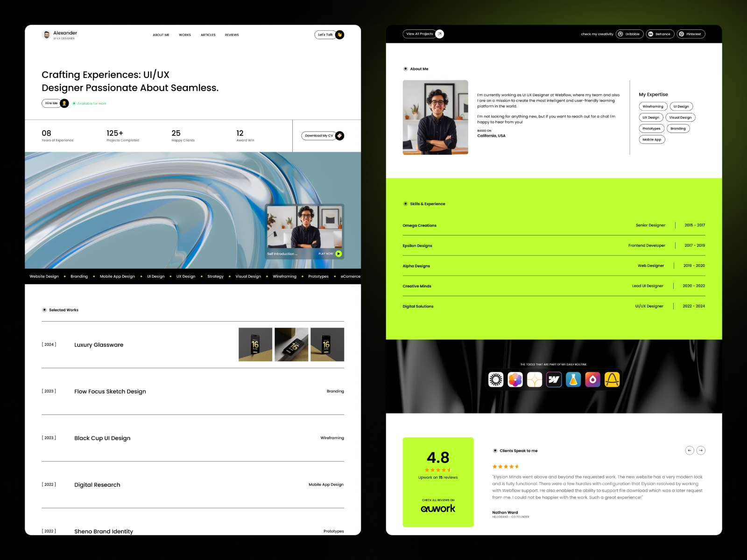
Task: Go to previous client review arrow
Action: (690, 450)
